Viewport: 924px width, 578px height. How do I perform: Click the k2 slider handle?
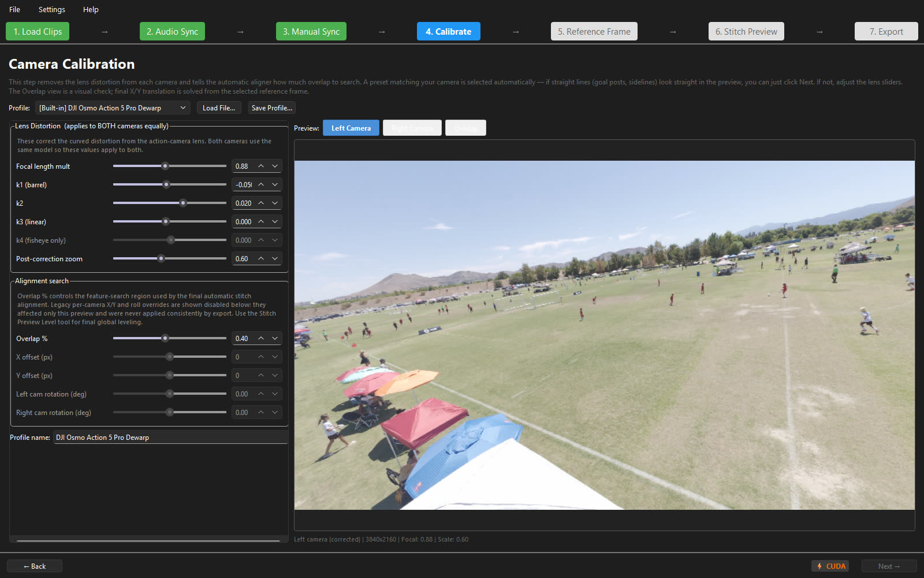(183, 203)
